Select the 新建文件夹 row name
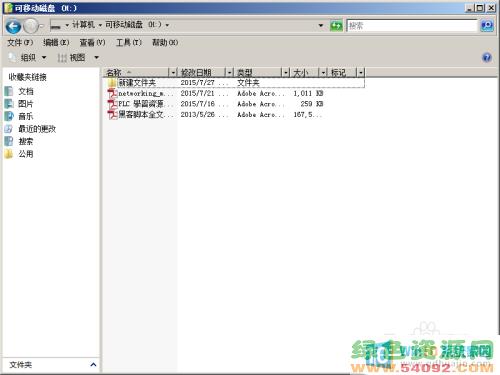Image resolution: width=500 pixels, height=375 pixels. click(137, 83)
